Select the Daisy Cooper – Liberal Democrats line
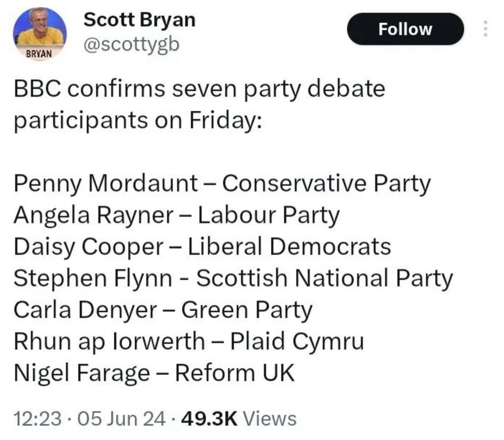Image resolution: width=504 pixels, height=440 pixels. 202,247
